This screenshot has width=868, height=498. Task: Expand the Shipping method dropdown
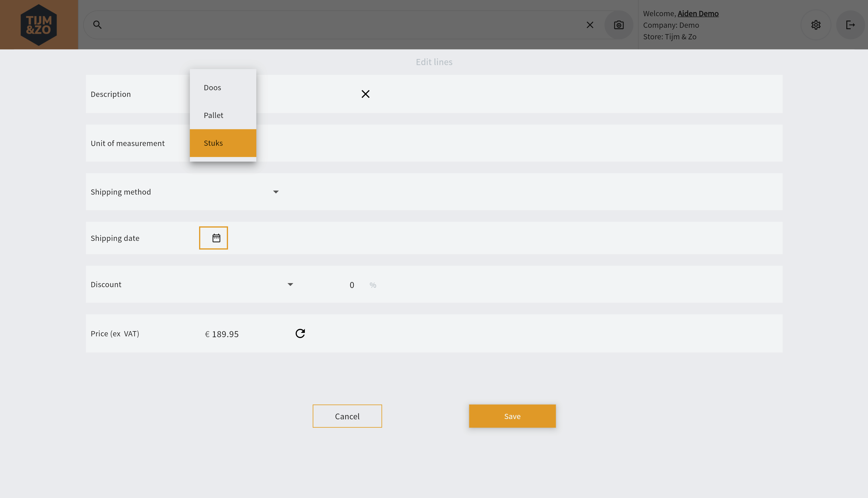[276, 192]
